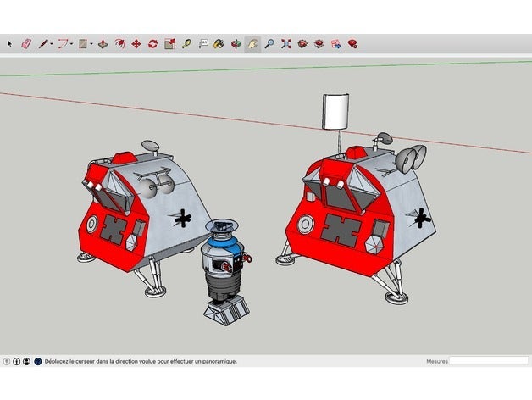
Task: Click the geo-location status bar icon
Action: (6, 361)
